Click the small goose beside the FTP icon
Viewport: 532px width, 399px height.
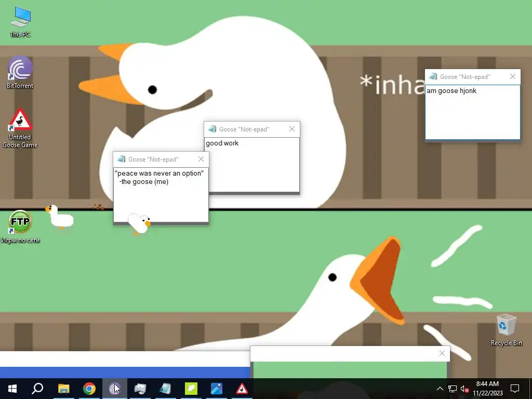[x=59, y=217]
